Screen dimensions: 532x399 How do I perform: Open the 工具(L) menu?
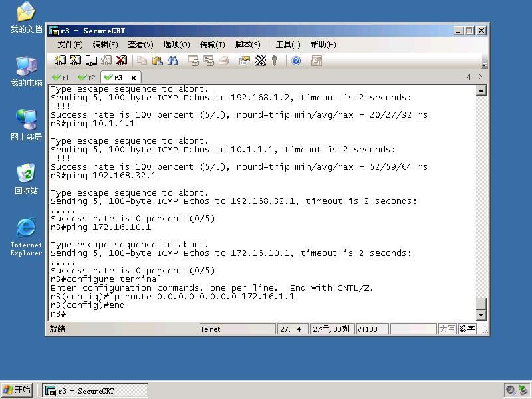pos(288,45)
